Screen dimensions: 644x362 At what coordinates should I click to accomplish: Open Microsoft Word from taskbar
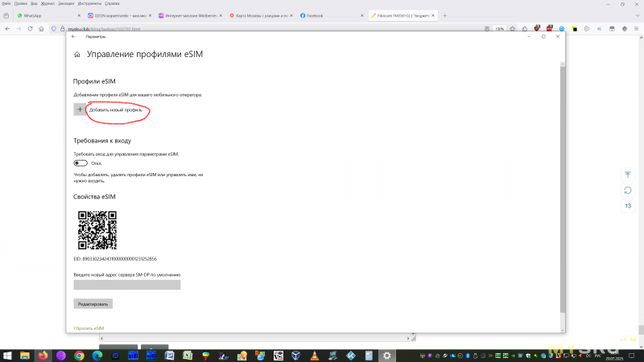[169, 356]
